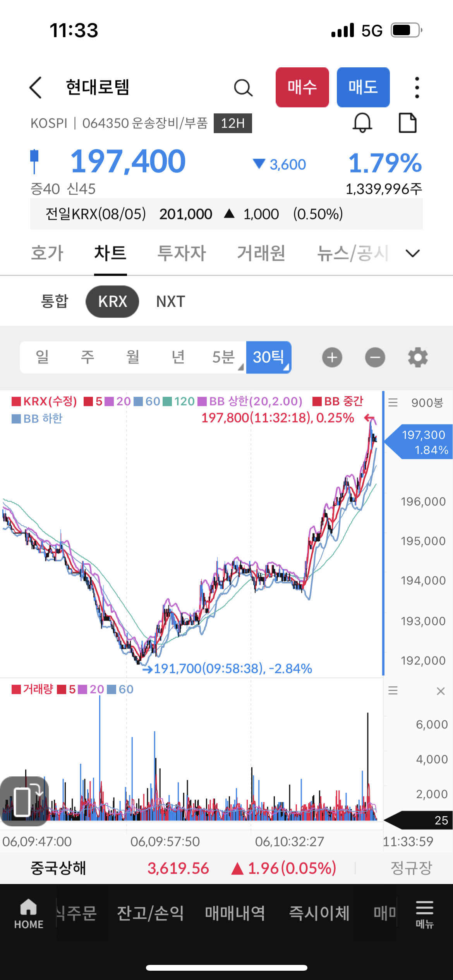Tap the back arrow icon
This screenshot has height=980, width=453.
pyautogui.click(x=36, y=87)
